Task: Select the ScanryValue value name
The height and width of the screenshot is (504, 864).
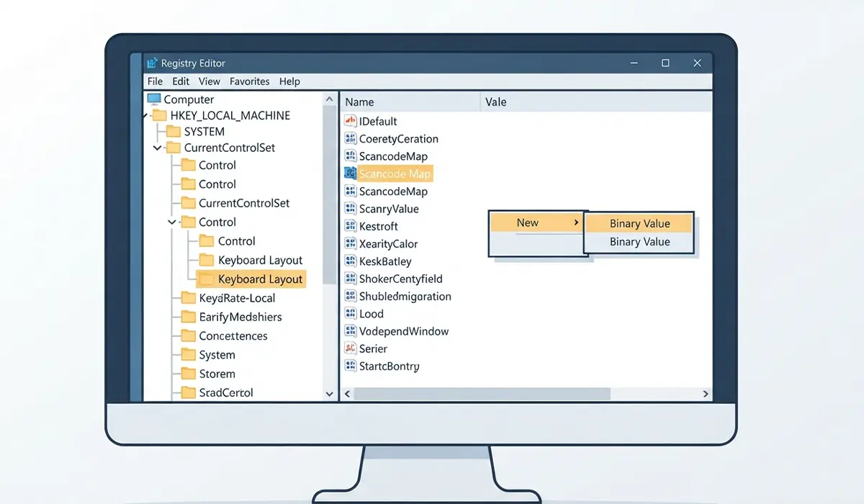Action: tap(389, 209)
